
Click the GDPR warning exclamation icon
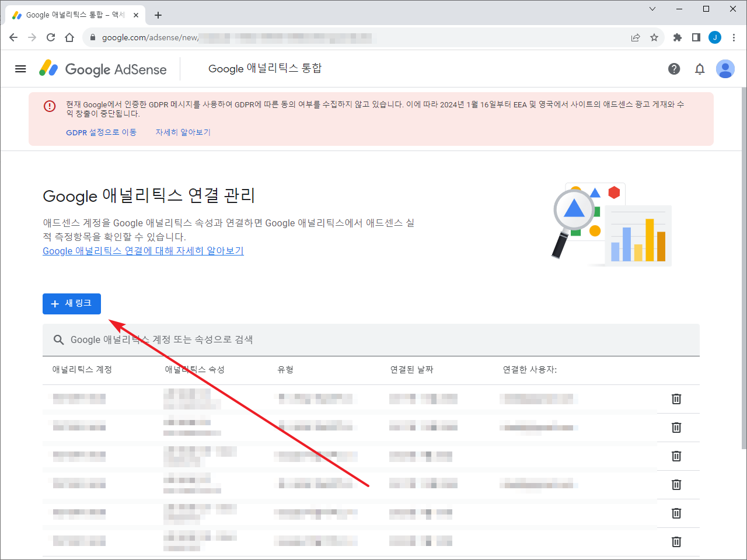coord(50,106)
